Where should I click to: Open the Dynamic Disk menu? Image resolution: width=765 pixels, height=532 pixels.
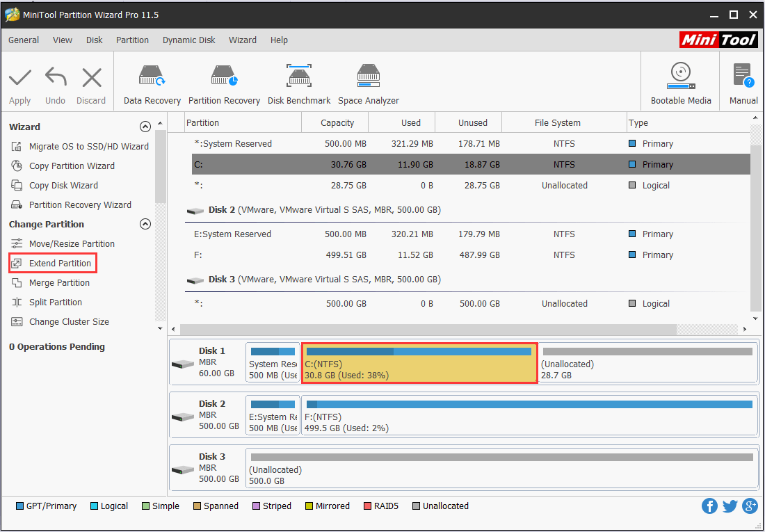pos(188,40)
